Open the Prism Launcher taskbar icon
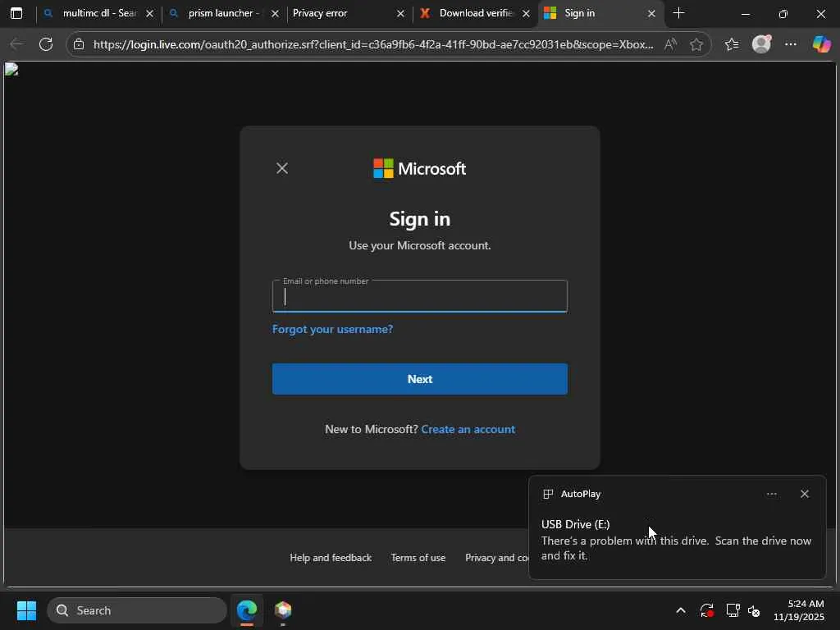 pos(283,610)
